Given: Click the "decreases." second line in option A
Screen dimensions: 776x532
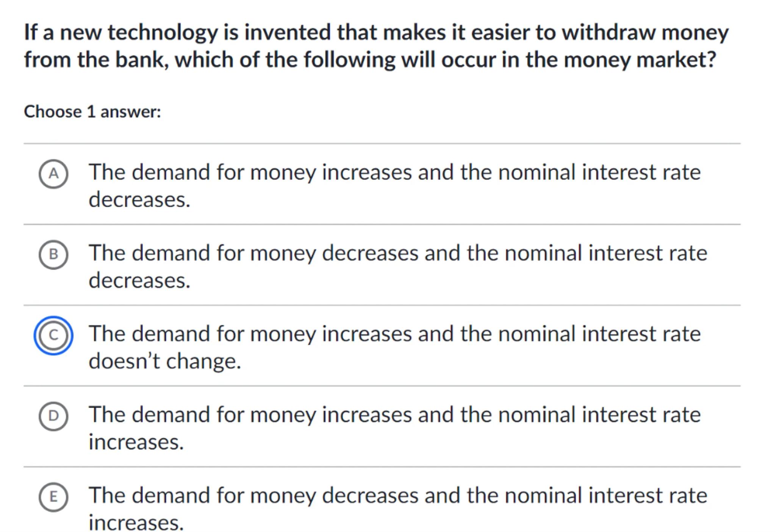Looking at the screenshot, I should (139, 200).
